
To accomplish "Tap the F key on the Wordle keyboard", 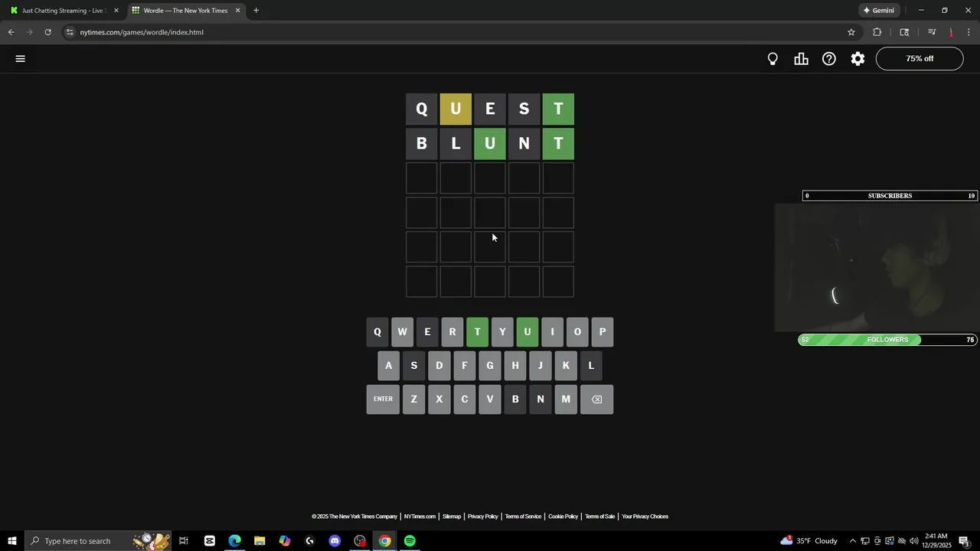I will pos(464,366).
